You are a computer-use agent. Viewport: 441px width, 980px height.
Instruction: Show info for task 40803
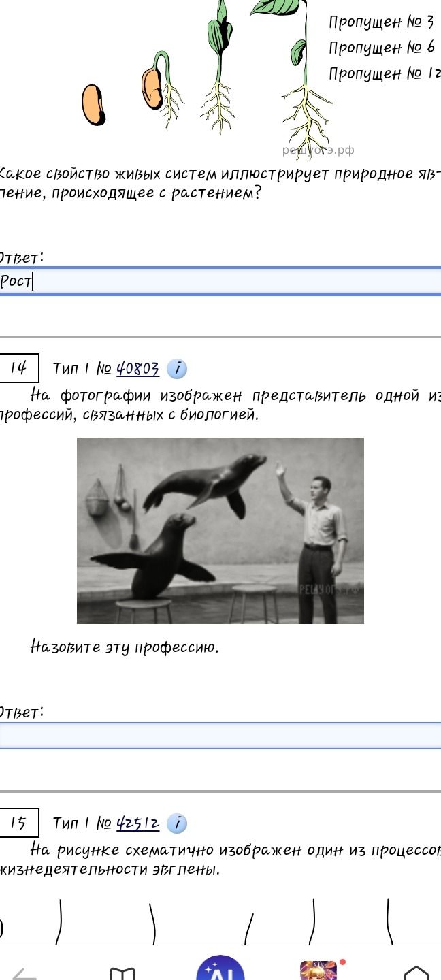tap(177, 369)
